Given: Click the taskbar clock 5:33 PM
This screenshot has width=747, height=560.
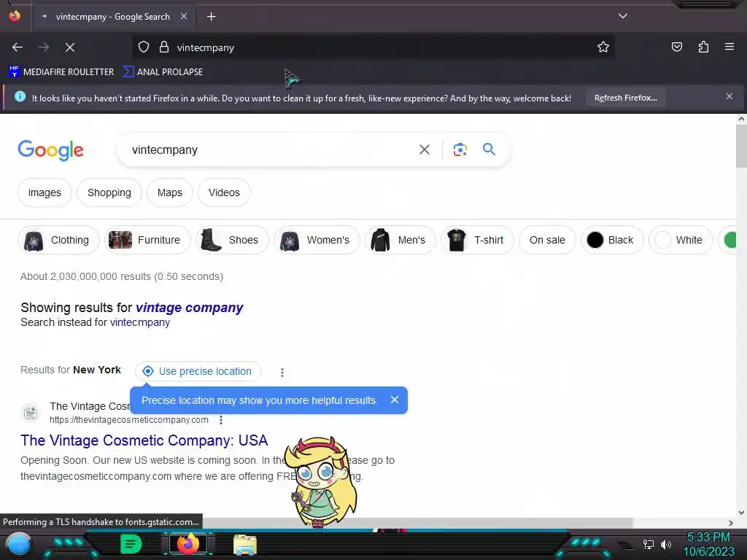Looking at the screenshot, I should [x=708, y=537].
